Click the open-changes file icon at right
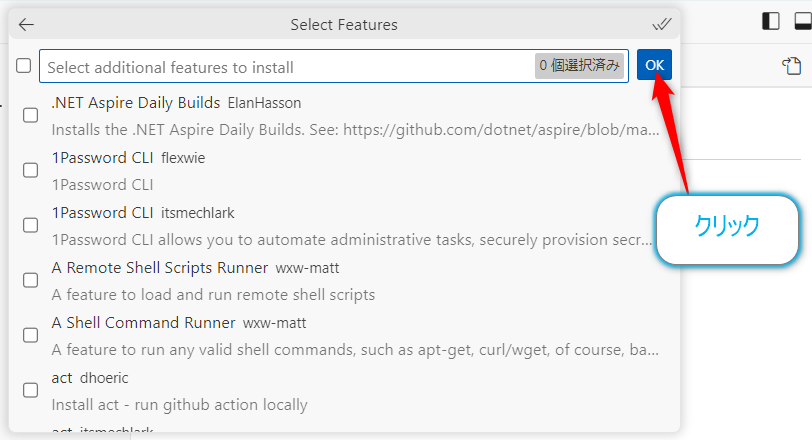This screenshot has height=440, width=812. click(792, 66)
